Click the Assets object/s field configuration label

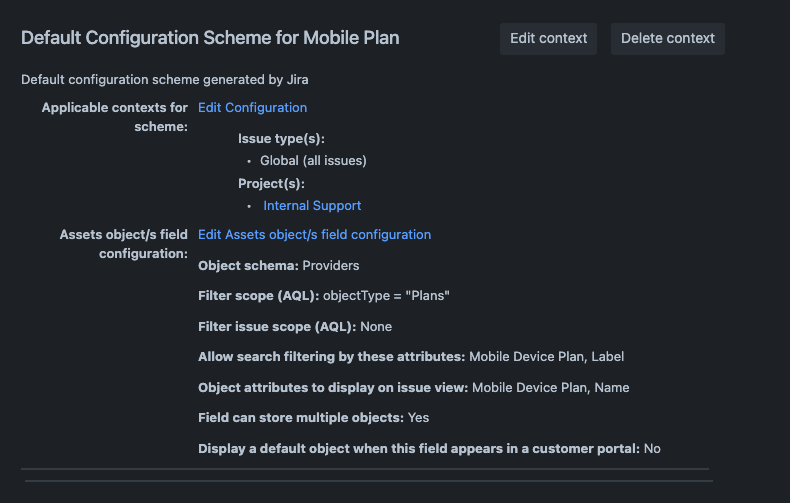coord(123,244)
